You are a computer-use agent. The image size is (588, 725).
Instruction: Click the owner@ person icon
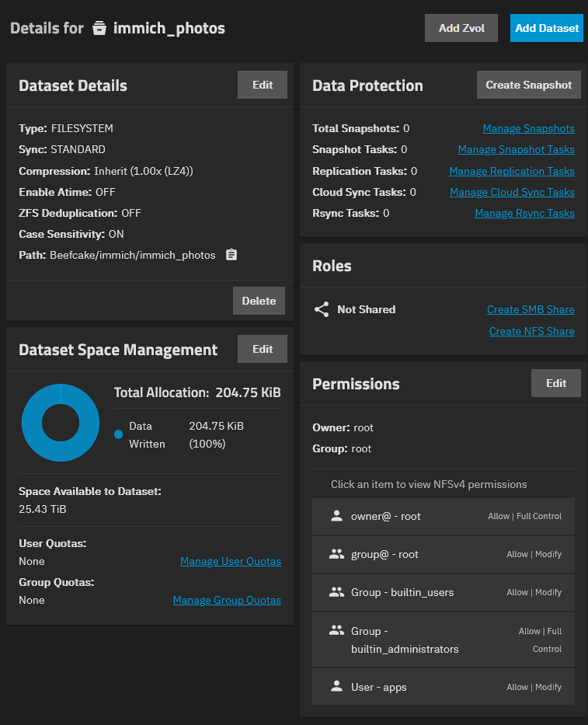[336, 515]
